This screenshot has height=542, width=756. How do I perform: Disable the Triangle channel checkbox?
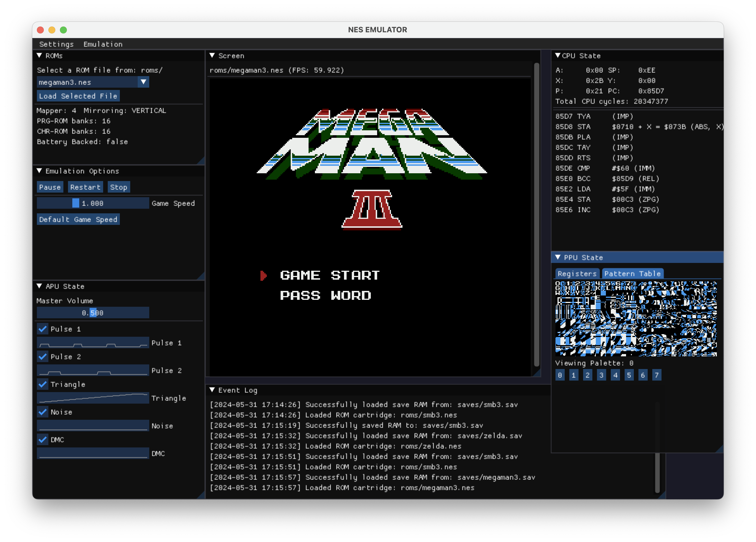pos(42,384)
